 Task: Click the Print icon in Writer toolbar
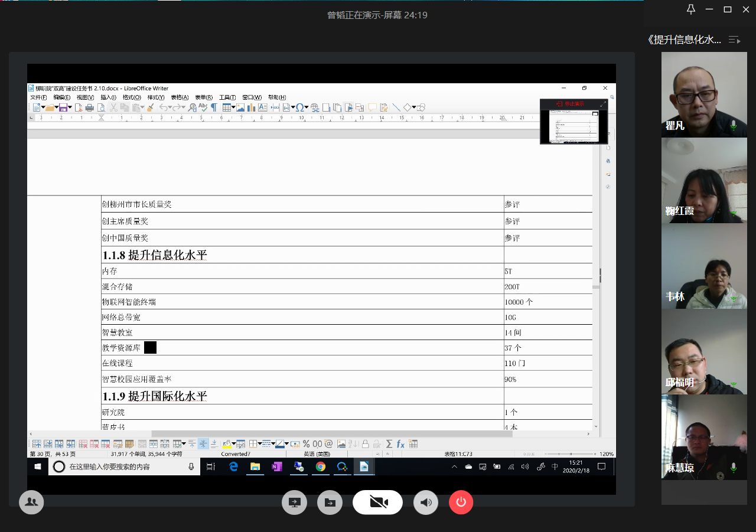tap(89, 107)
